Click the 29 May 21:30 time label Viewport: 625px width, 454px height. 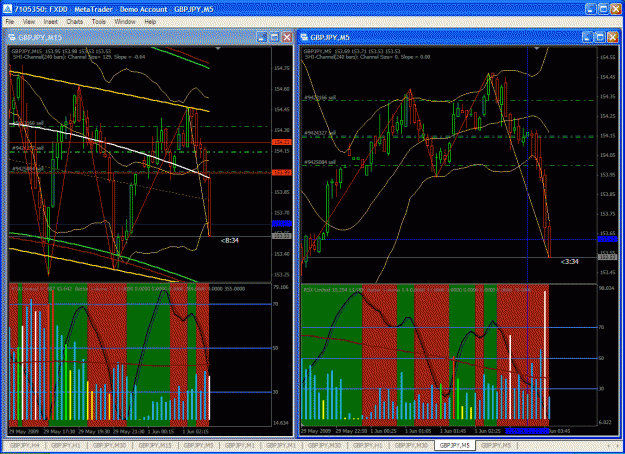(129, 432)
